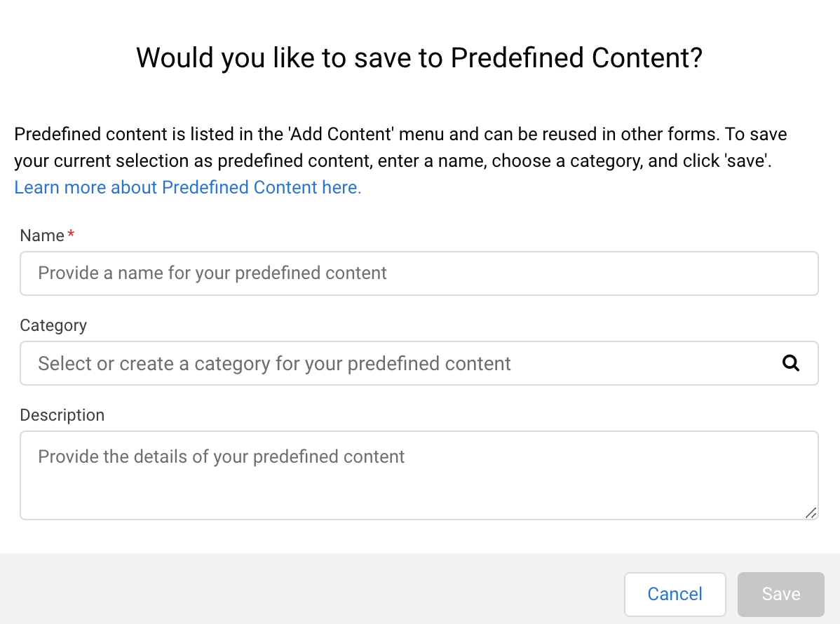Click 'Provide the details' placeholder text

point(222,457)
